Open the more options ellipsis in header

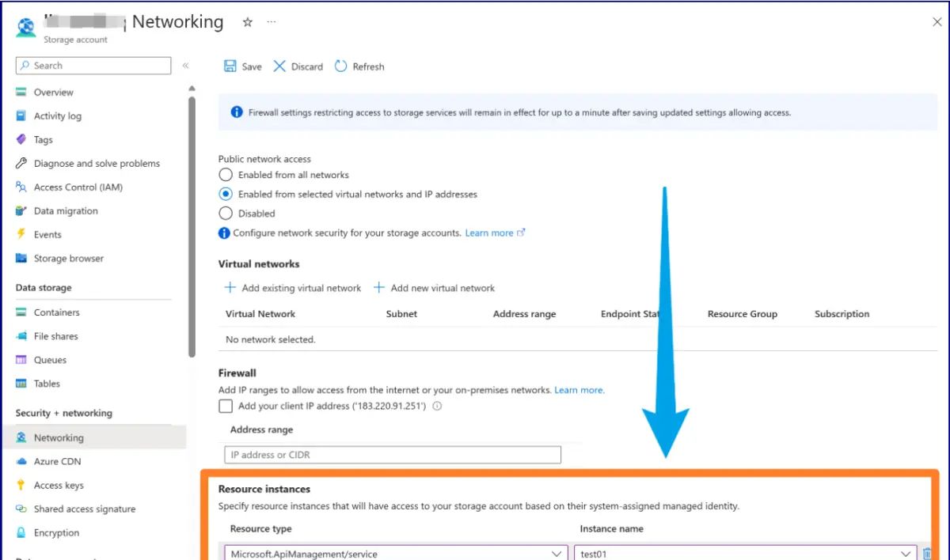coord(272,23)
